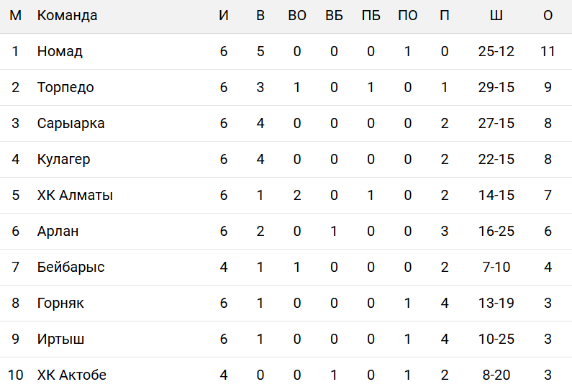Click the Команда column header
Image resolution: width=572 pixels, height=392 pixels.
[67, 16]
